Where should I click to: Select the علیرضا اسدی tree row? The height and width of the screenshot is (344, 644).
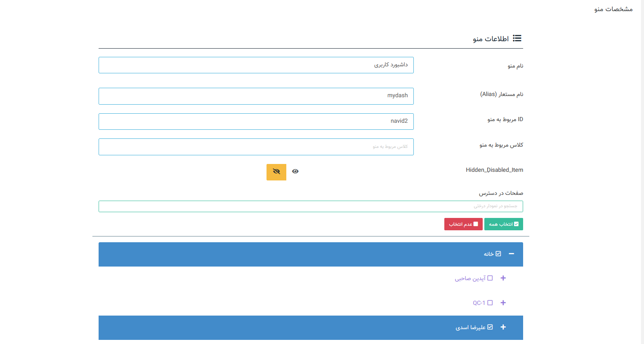[x=474, y=327]
